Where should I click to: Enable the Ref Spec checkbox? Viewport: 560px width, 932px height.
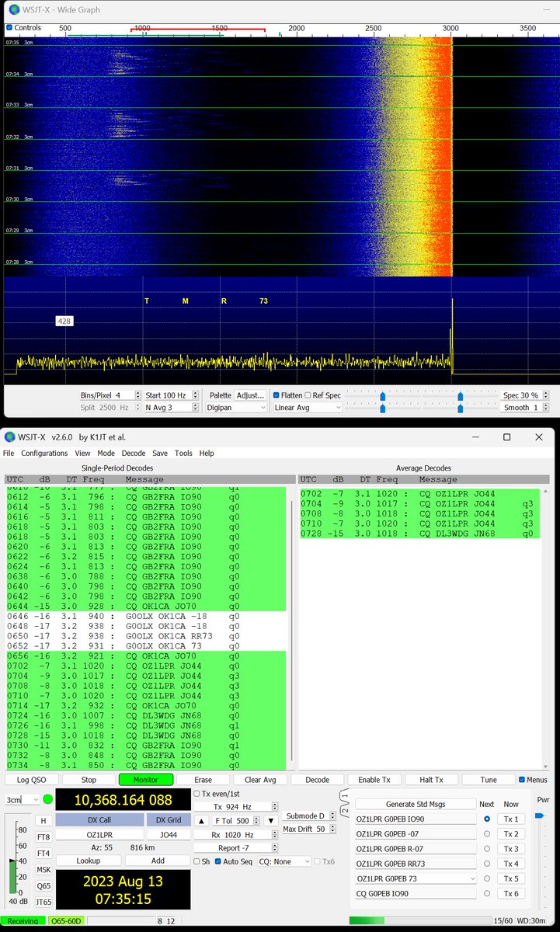308,395
